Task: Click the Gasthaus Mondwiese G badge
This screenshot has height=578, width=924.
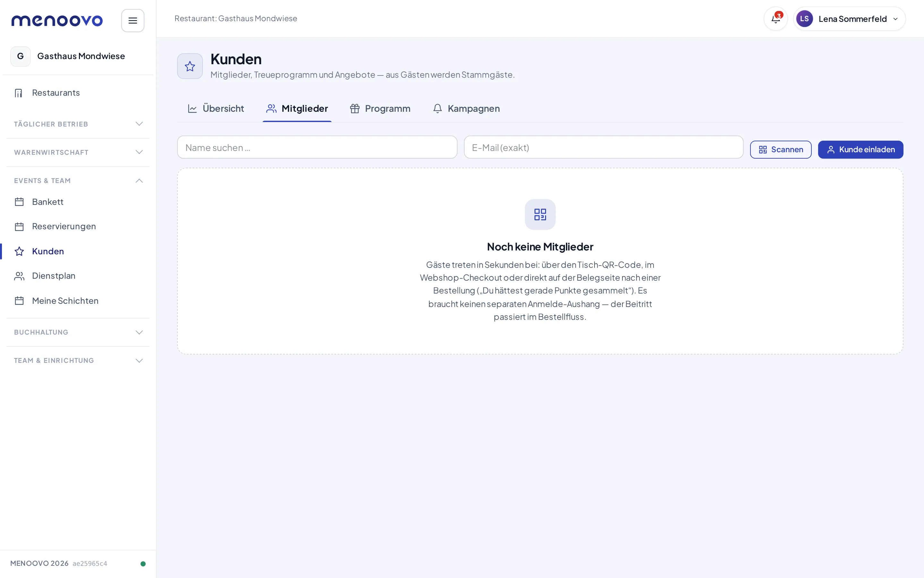Action: pyautogui.click(x=21, y=56)
